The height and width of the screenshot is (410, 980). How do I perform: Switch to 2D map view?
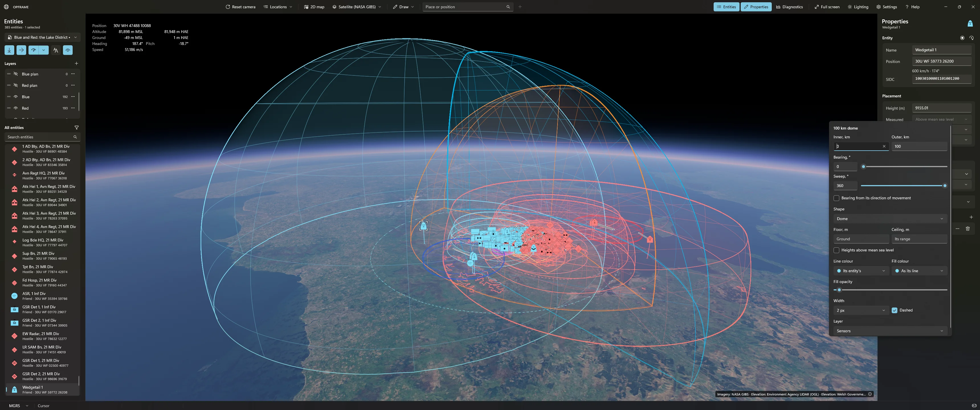[314, 7]
